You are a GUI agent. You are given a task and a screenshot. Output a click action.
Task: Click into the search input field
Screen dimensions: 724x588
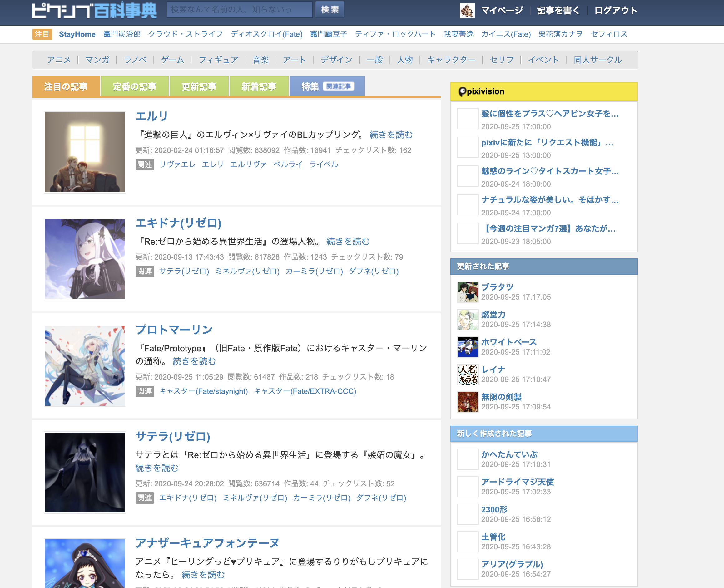[x=239, y=9]
